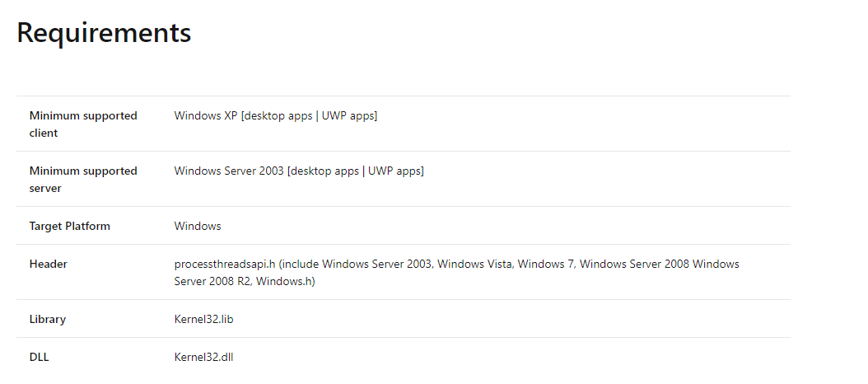The width and height of the screenshot is (868, 384).
Task: Click the Server 2008 R2 text
Action: point(212,282)
